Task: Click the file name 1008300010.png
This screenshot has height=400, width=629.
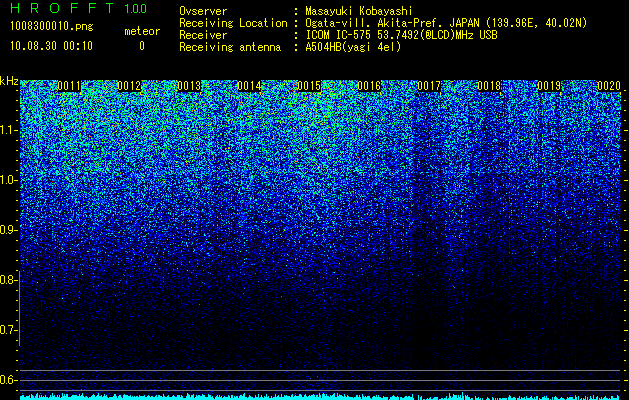Action: 52,26
